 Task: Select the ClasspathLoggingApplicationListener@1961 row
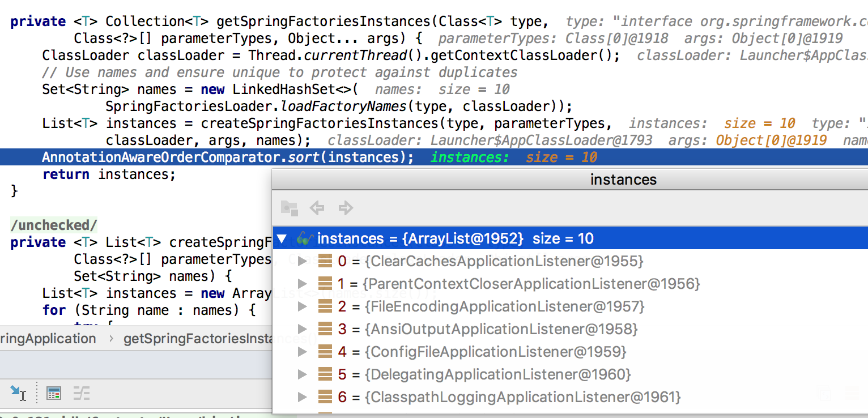point(571,397)
